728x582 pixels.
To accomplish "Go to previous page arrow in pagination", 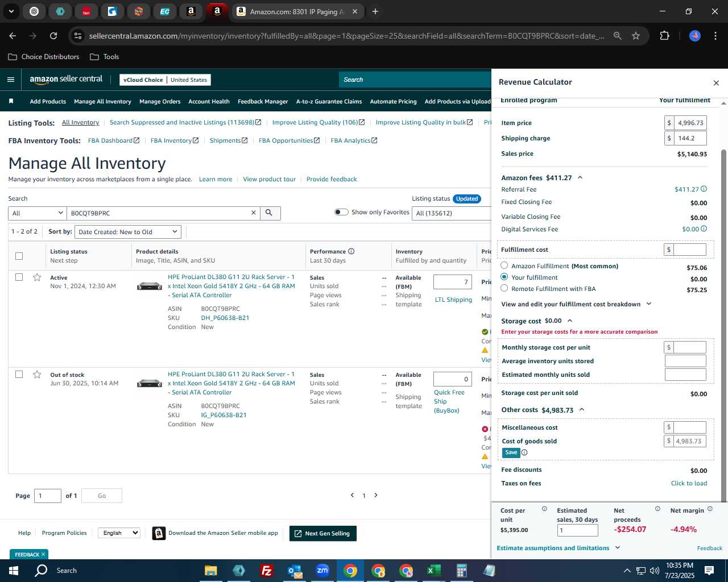I will pos(352,496).
